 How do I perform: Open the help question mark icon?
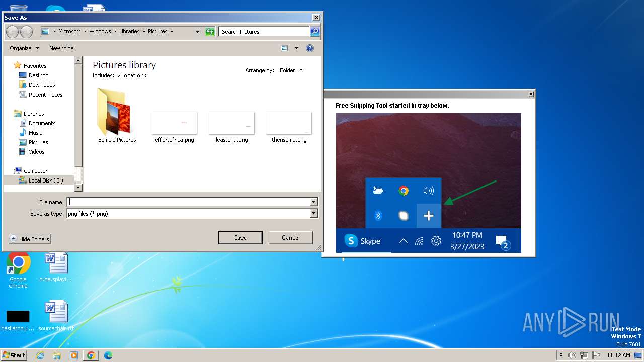click(310, 48)
